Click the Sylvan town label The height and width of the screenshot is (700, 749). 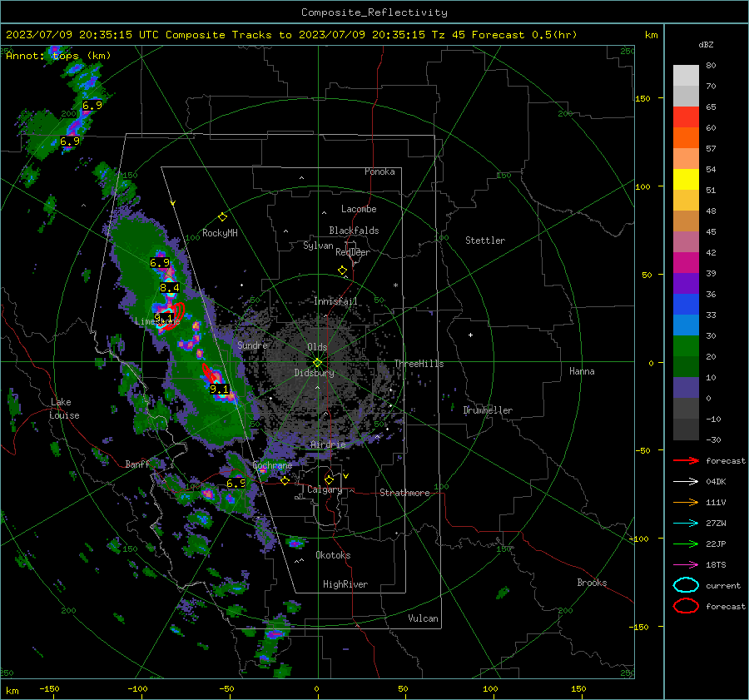click(318, 246)
